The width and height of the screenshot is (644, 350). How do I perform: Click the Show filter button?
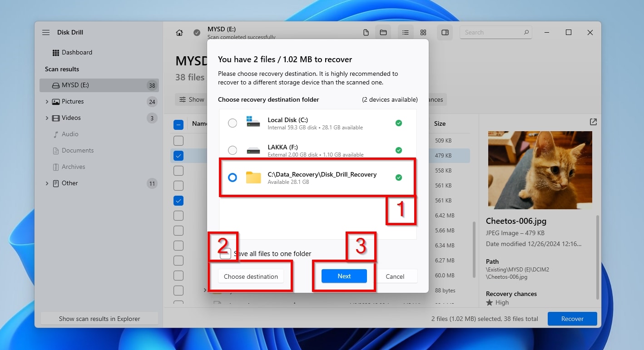click(191, 99)
